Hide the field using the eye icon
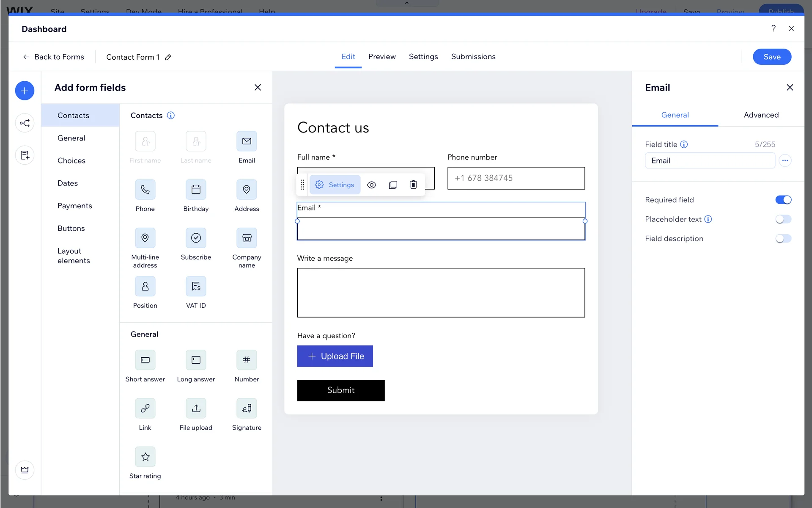 pyautogui.click(x=371, y=185)
